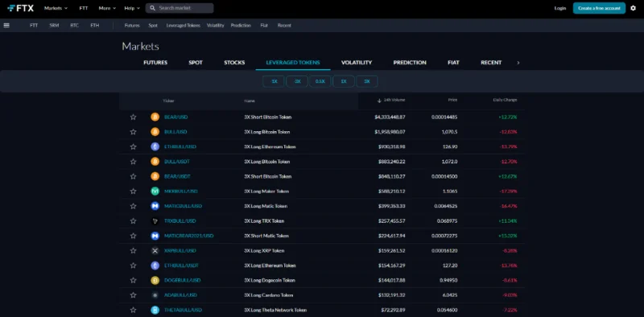The image size is (644, 317).
Task: Click the Ethereum icon beside ETHBULL/USD
Action: click(155, 146)
